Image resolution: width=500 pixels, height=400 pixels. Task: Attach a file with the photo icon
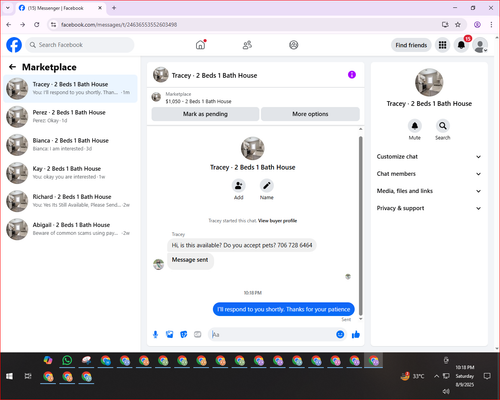pyautogui.click(x=170, y=334)
